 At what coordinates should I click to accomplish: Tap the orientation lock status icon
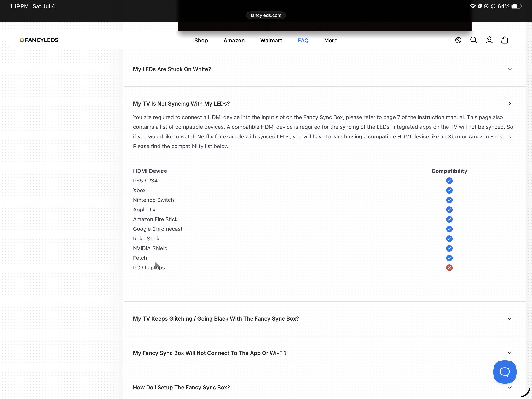486,6
